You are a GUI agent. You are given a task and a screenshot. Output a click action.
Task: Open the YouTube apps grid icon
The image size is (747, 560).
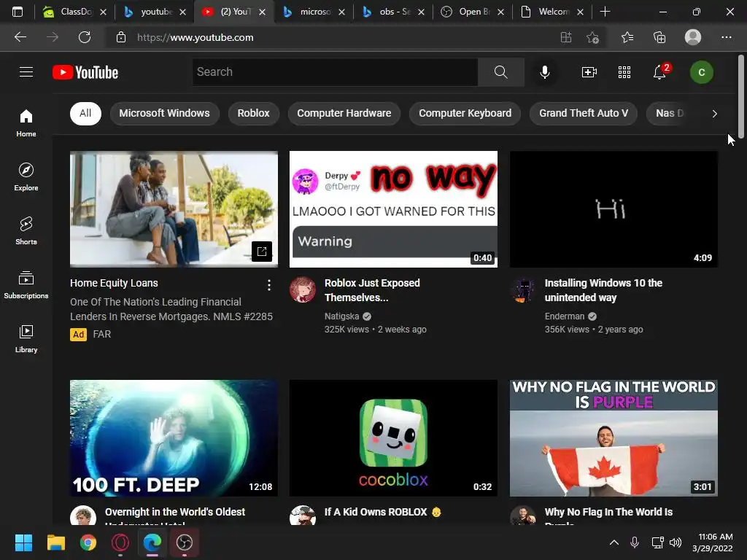click(x=624, y=72)
